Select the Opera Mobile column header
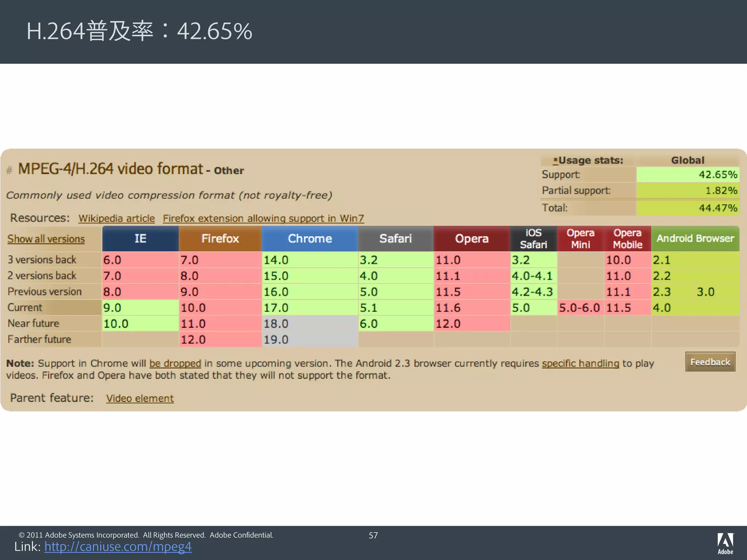Screen dimensions: 747x560 [x=628, y=238]
